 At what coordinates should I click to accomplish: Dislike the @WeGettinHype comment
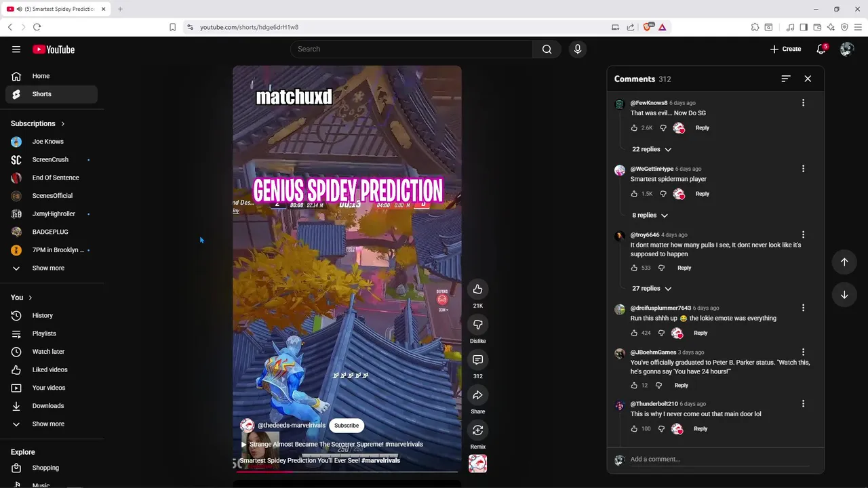[x=663, y=194]
